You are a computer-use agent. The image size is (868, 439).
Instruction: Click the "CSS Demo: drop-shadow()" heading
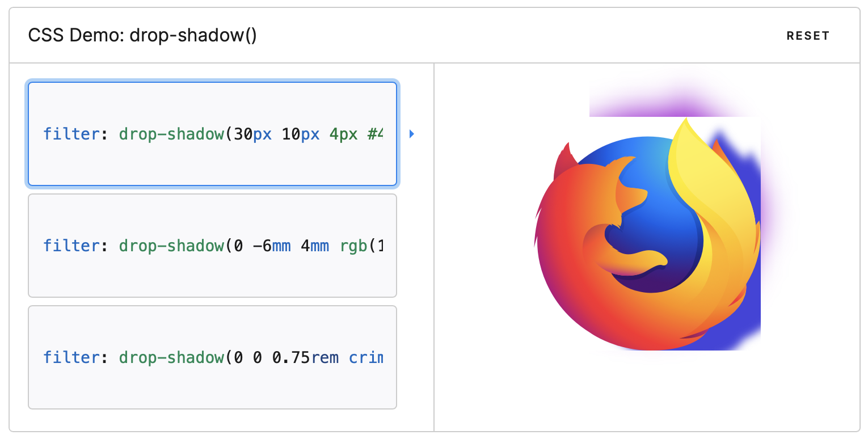click(142, 36)
